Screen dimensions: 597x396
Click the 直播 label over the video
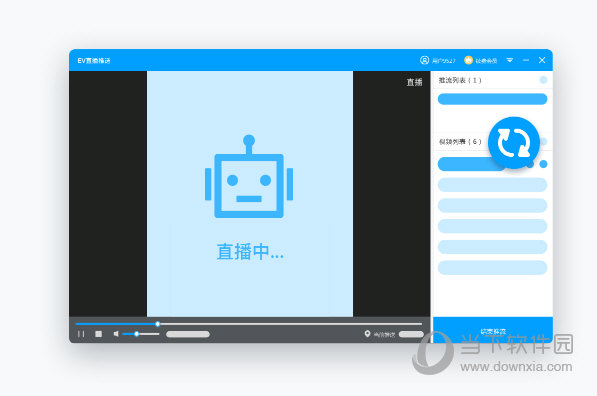tap(414, 82)
